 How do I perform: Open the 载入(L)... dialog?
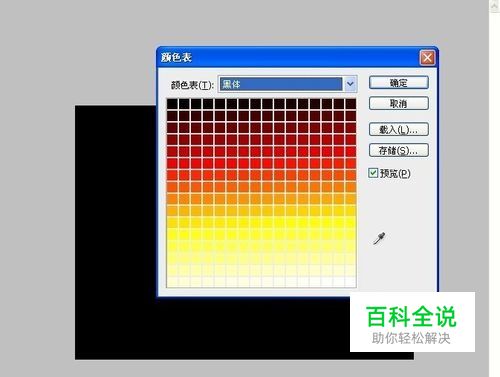[x=399, y=129]
